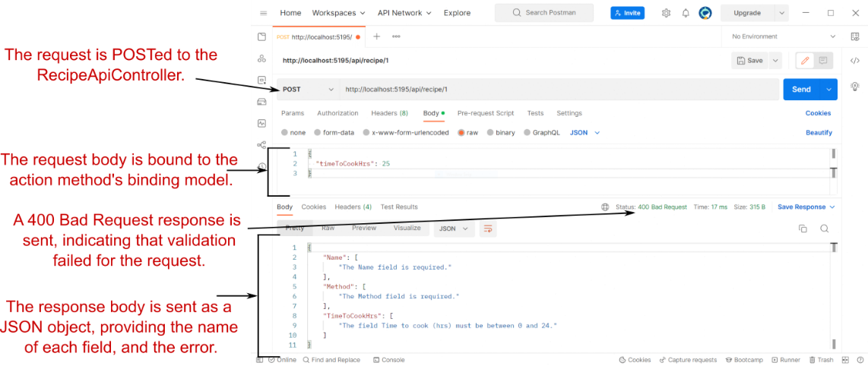Open Postman settings gear icon

click(x=666, y=13)
